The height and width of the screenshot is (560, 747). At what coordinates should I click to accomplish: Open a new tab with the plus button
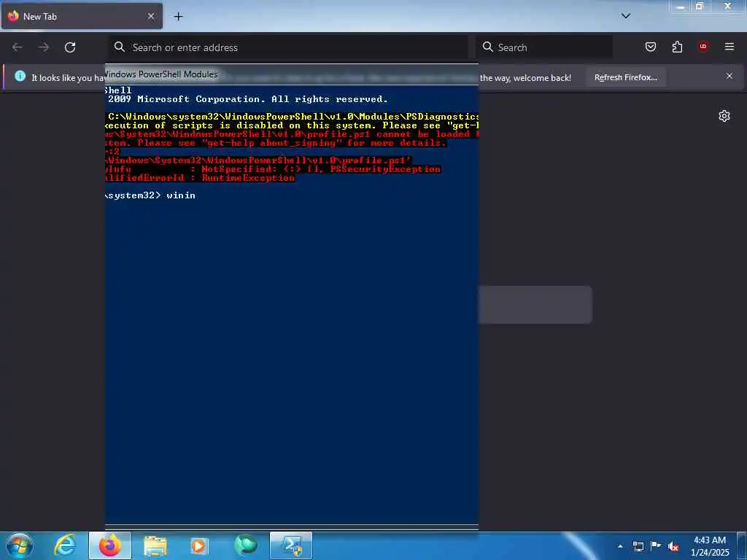178,17
